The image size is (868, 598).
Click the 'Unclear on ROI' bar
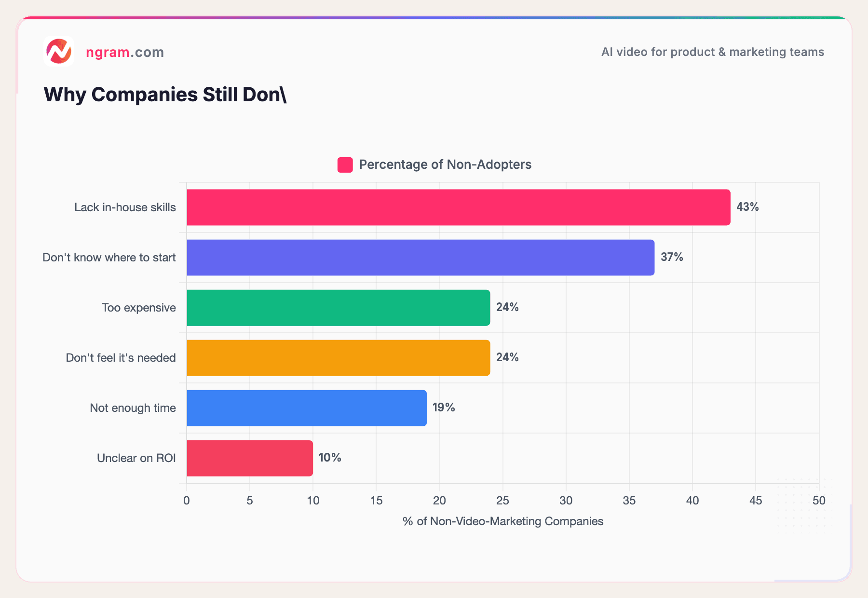tap(248, 458)
